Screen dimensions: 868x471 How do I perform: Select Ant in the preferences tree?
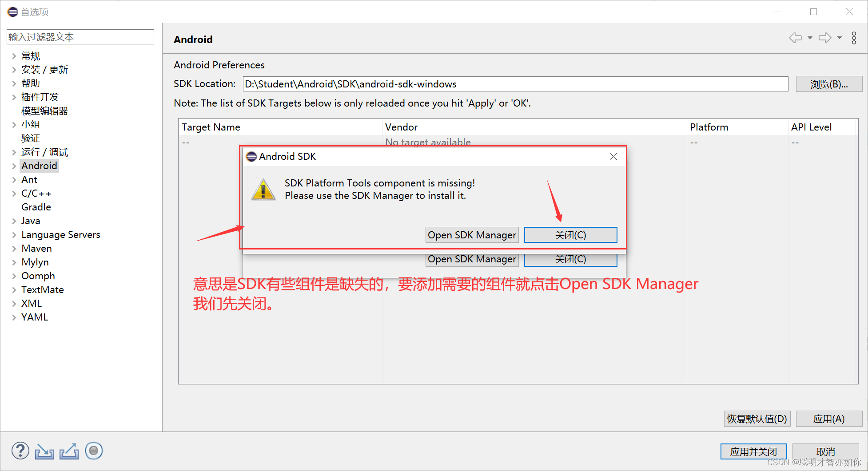(29, 180)
